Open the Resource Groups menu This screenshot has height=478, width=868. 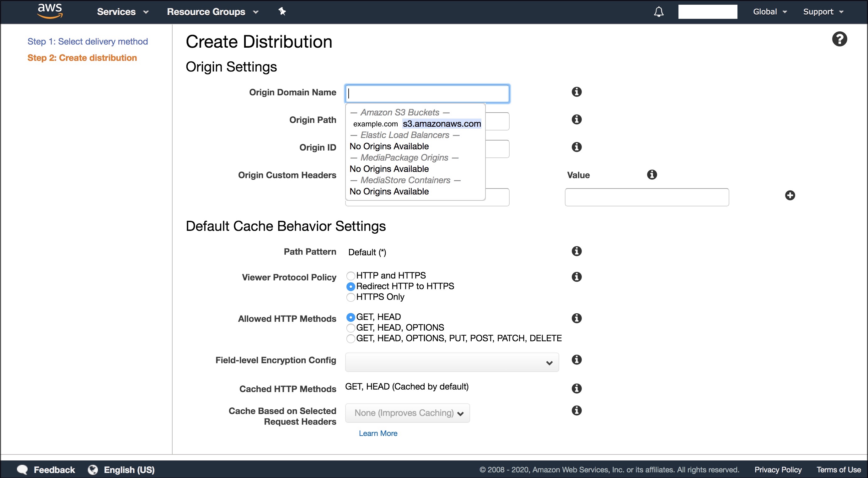click(x=213, y=12)
